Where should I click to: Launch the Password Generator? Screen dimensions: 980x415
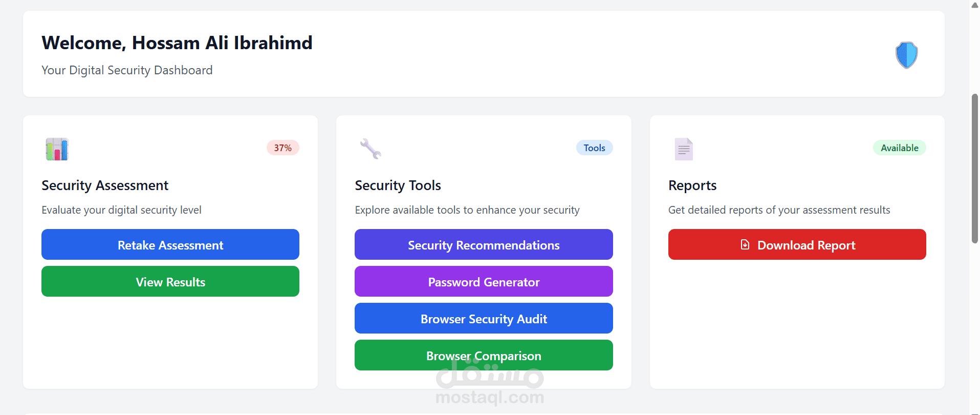tap(484, 282)
